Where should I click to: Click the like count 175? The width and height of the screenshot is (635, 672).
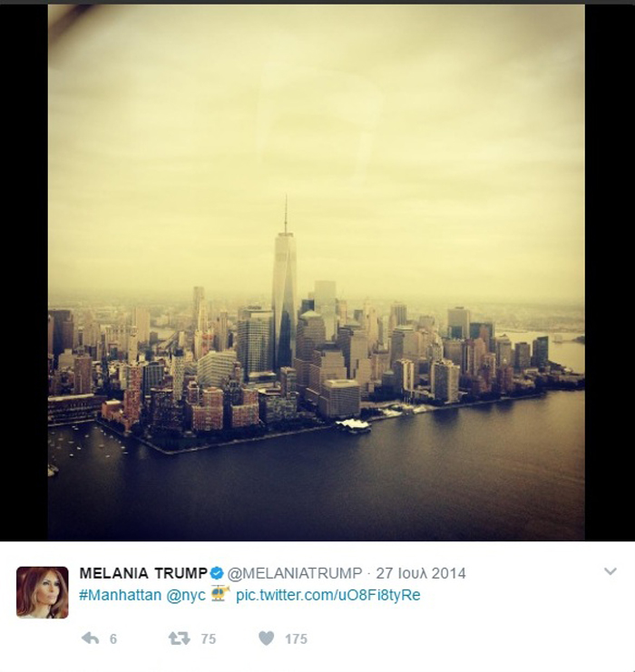point(297,639)
